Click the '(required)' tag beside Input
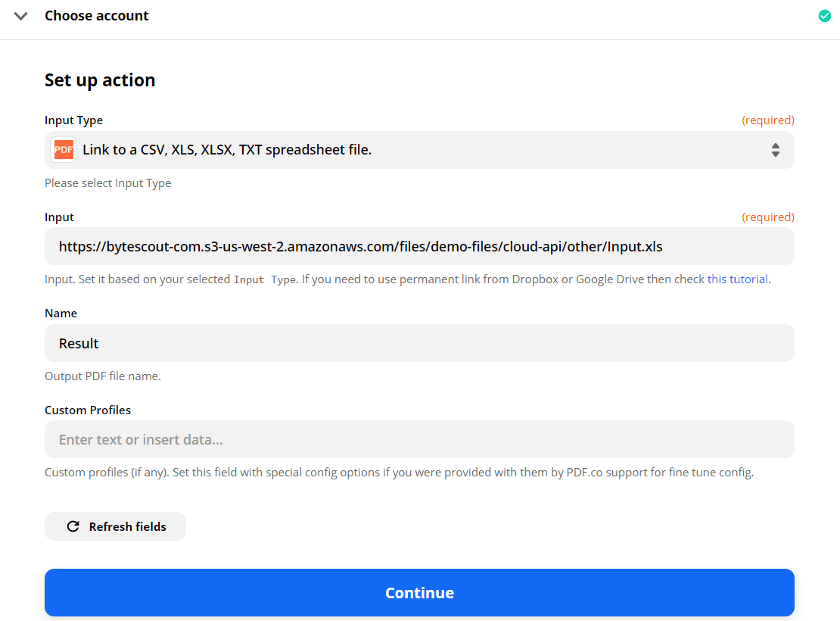840x621 pixels. coord(767,217)
